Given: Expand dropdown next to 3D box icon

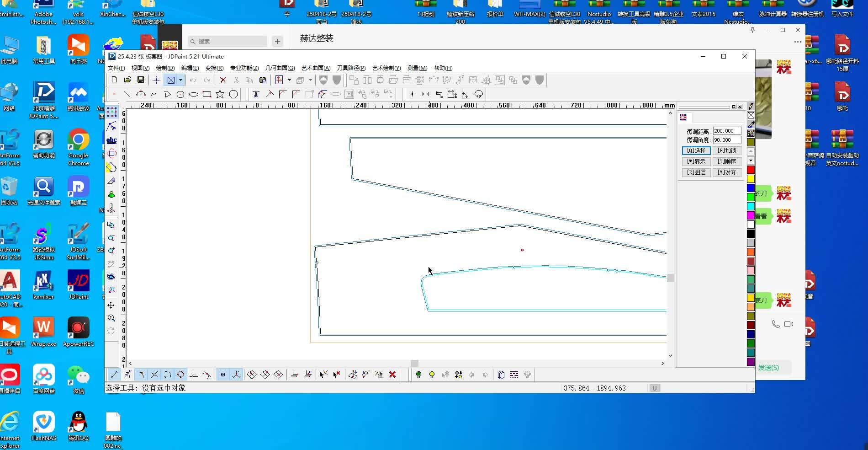Looking at the screenshot, I should pos(310,80).
